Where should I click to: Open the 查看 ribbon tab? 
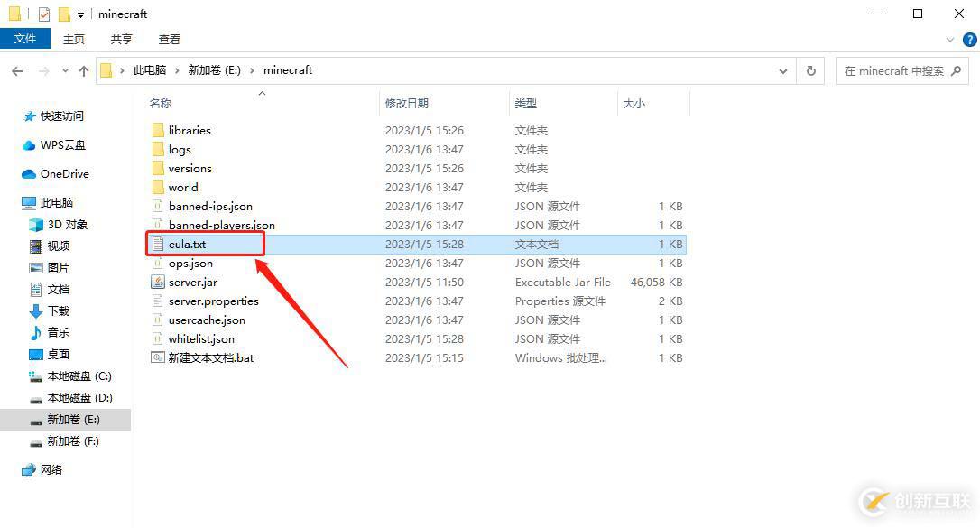click(x=170, y=40)
